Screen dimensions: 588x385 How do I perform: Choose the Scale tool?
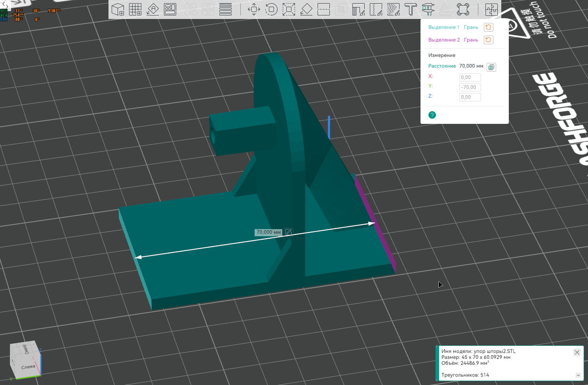tap(289, 9)
